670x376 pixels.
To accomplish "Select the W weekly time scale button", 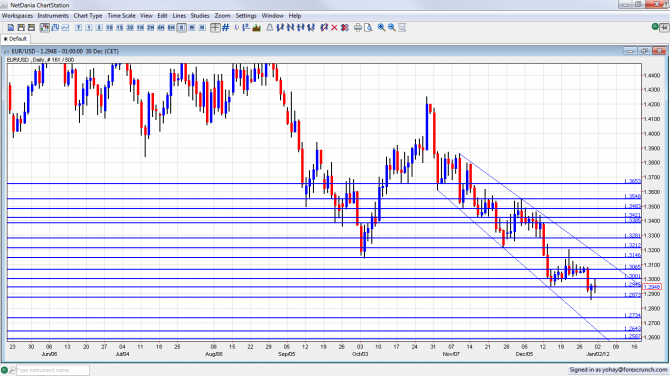I will (192, 28).
